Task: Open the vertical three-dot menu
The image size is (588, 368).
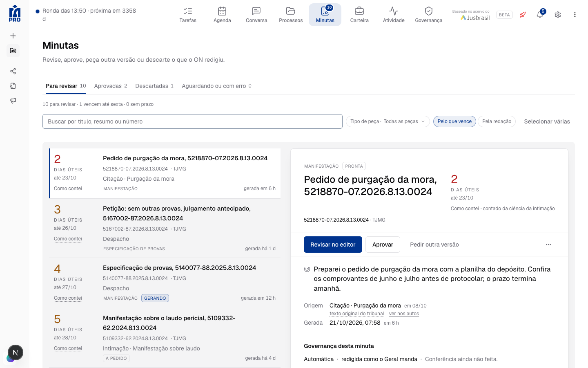Action: (x=575, y=15)
